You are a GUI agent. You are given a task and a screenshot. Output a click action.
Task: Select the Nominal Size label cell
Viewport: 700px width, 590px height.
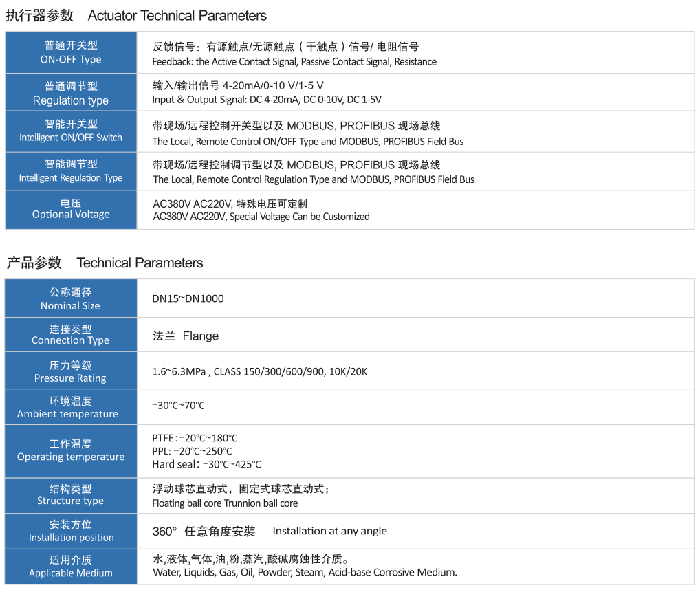(71, 299)
